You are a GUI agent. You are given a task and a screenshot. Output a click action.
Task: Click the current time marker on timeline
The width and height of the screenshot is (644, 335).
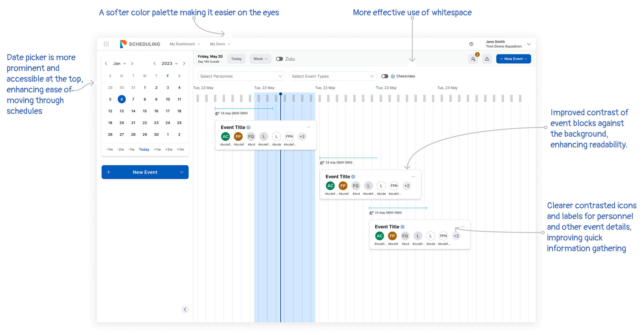click(281, 94)
